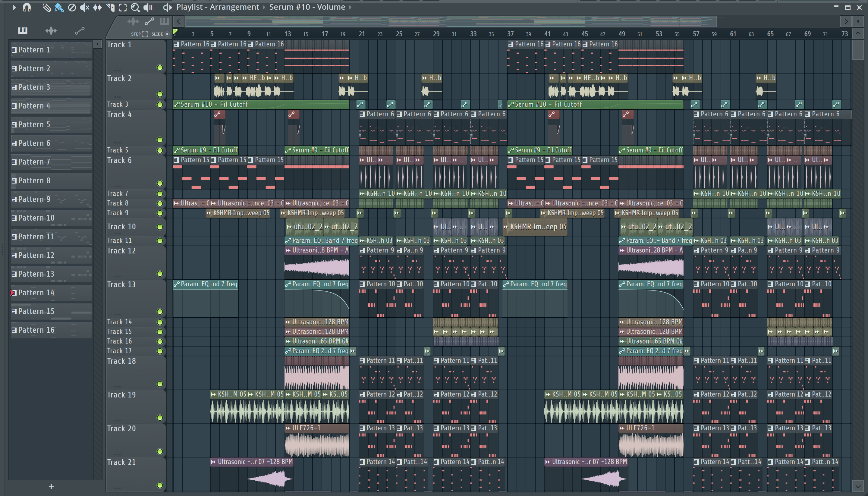This screenshot has height=496, width=868.
Task: Expand arrow after Serum #10 - Volume
Action: [350, 7]
